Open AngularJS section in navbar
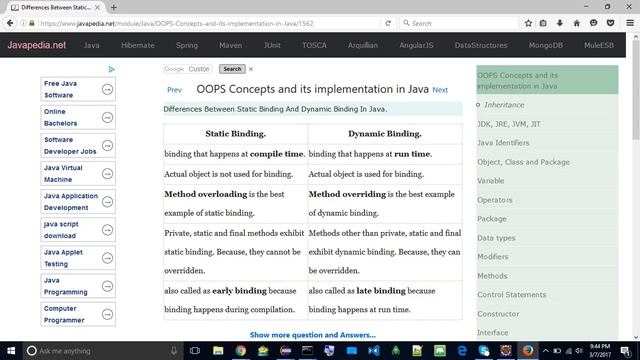The height and width of the screenshot is (360, 640). tap(416, 45)
